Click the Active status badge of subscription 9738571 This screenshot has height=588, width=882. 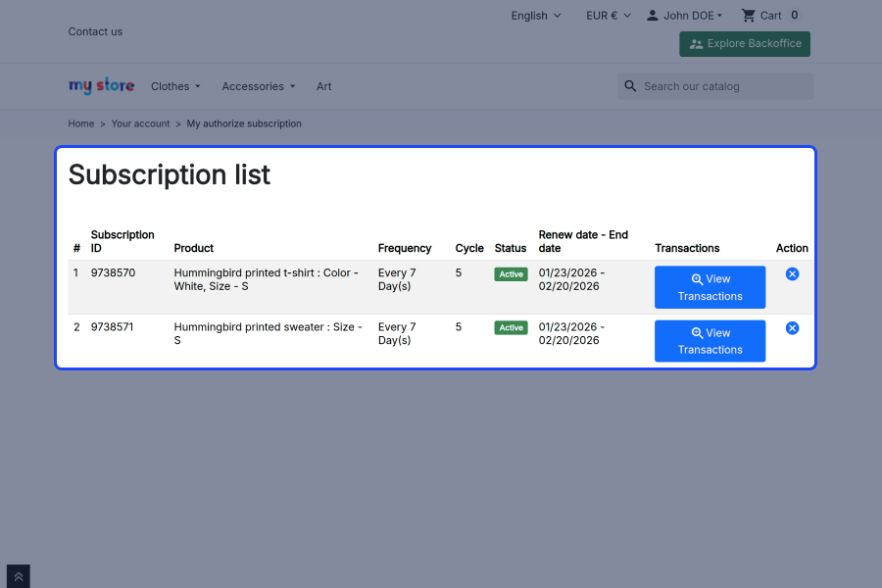(x=511, y=327)
